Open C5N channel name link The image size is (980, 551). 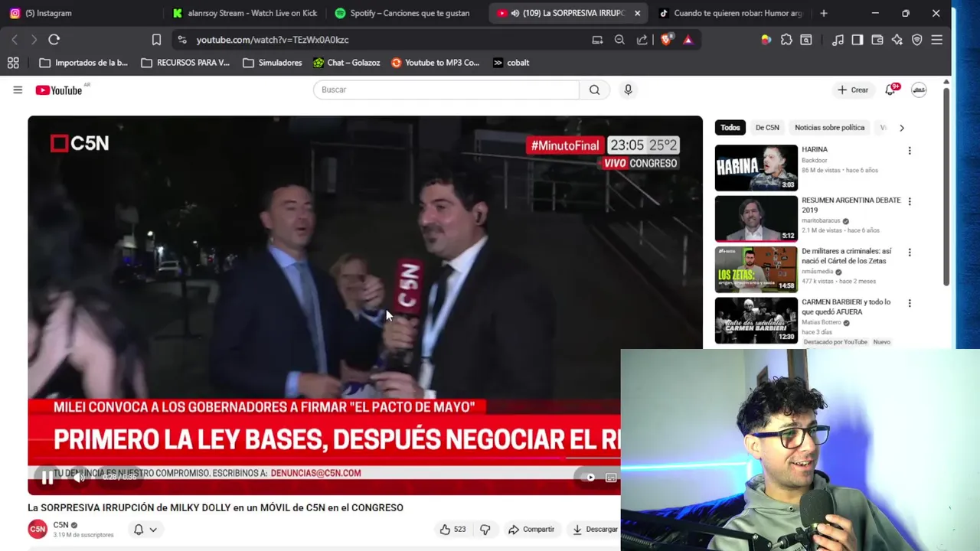[60, 525]
